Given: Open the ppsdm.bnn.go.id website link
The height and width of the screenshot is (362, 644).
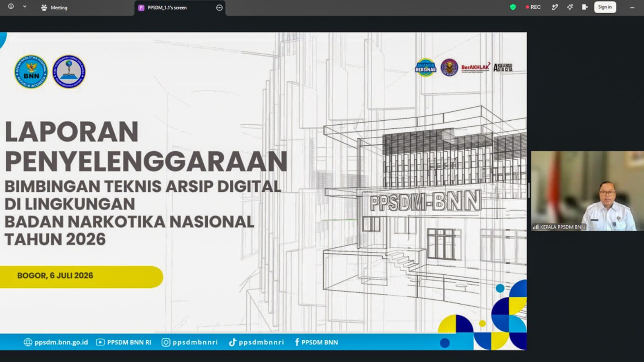Looking at the screenshot, I should click(x=56, y=342).
